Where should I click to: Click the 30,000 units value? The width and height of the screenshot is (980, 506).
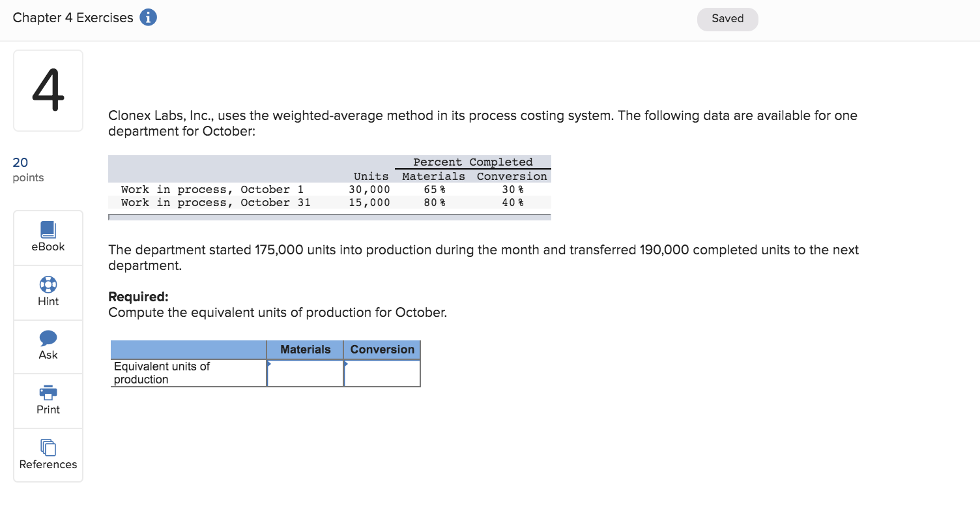pyautogui.click(x=369, y=189)
